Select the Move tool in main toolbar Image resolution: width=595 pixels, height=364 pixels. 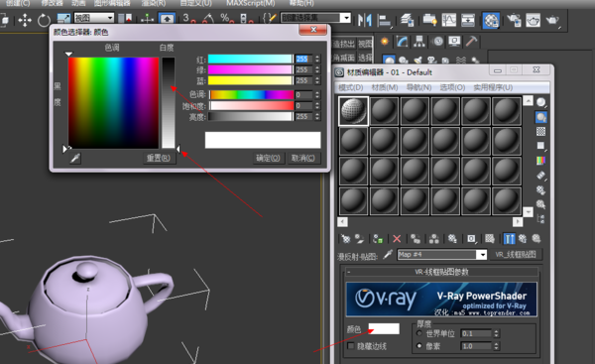[25, 20]
